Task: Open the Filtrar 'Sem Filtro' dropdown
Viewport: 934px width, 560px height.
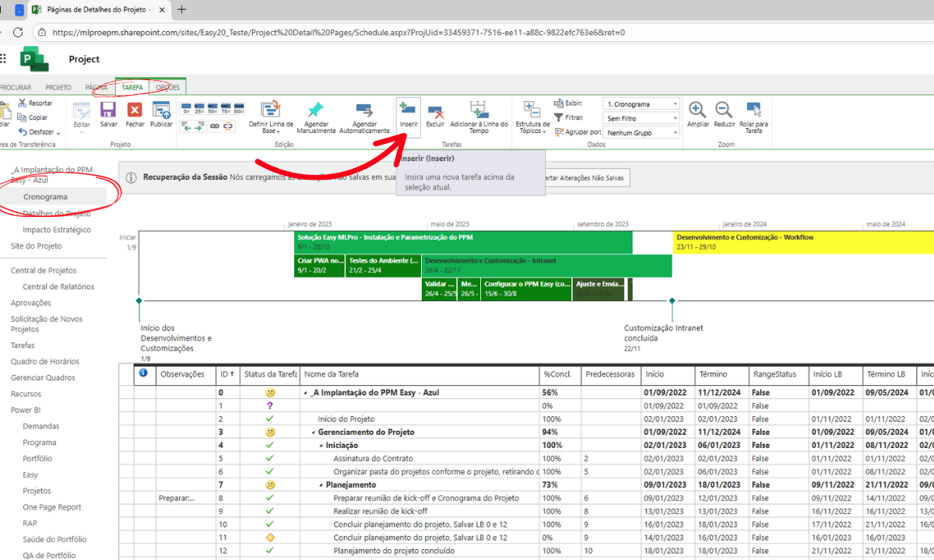Action: point(642,118)
